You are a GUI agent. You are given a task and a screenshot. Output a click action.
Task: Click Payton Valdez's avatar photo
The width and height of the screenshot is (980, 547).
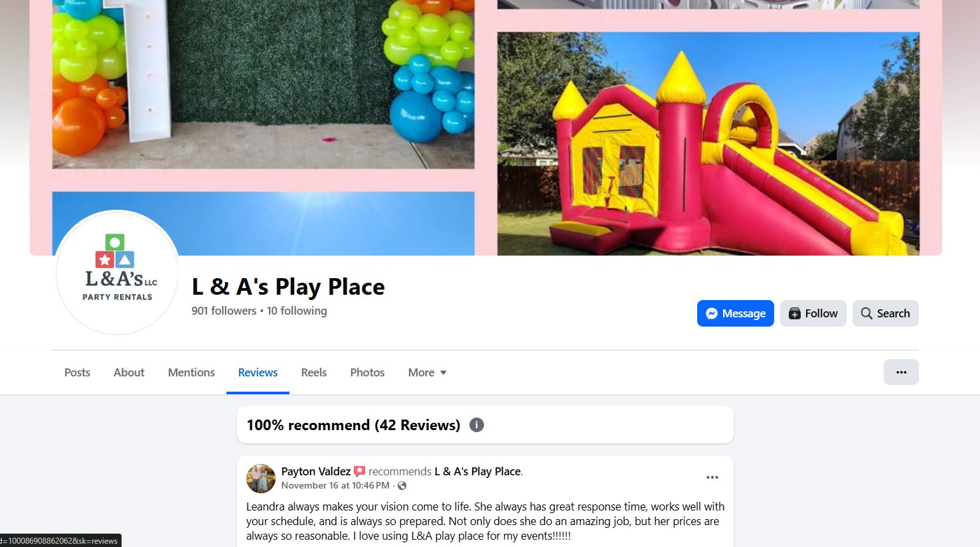[261, 478]
